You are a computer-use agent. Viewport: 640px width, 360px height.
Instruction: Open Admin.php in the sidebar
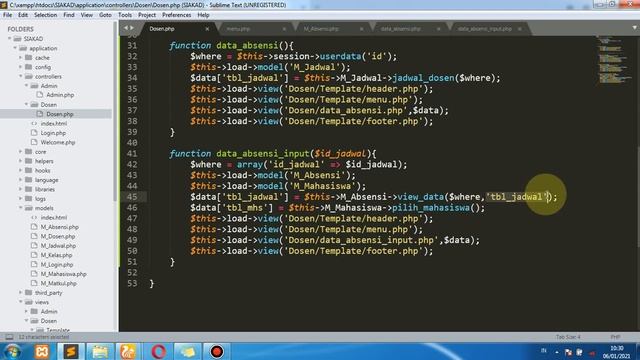tap(60, 95)
